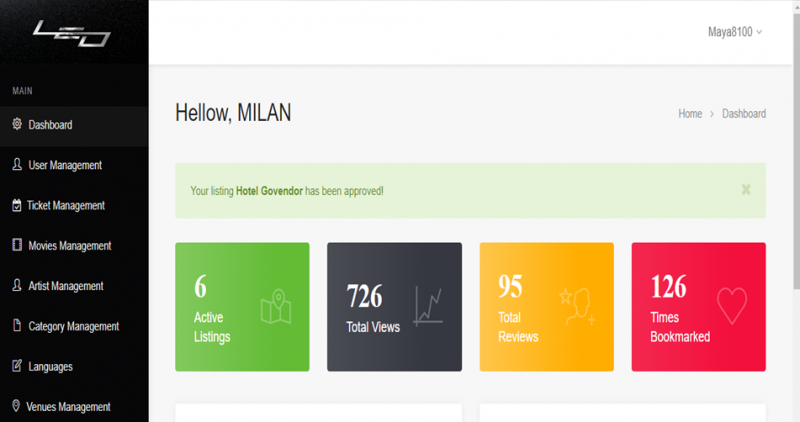Click the Dashboard breadcrumb link
The image size is (800, 422).
point(744,114)
